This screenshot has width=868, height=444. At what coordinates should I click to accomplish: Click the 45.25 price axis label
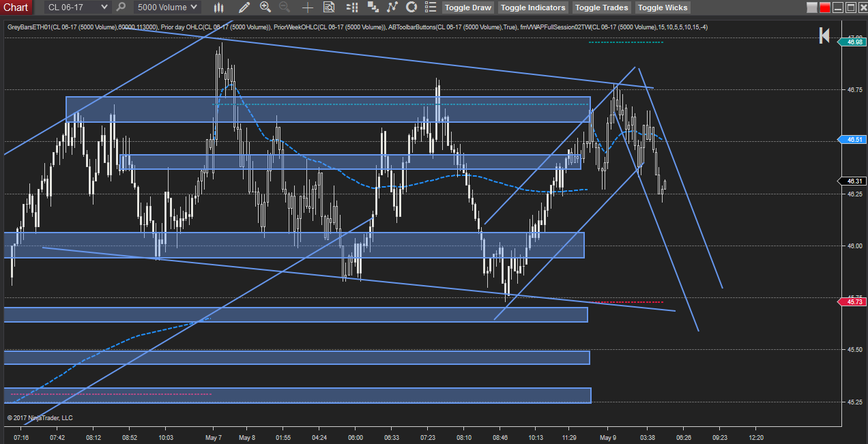856,402
